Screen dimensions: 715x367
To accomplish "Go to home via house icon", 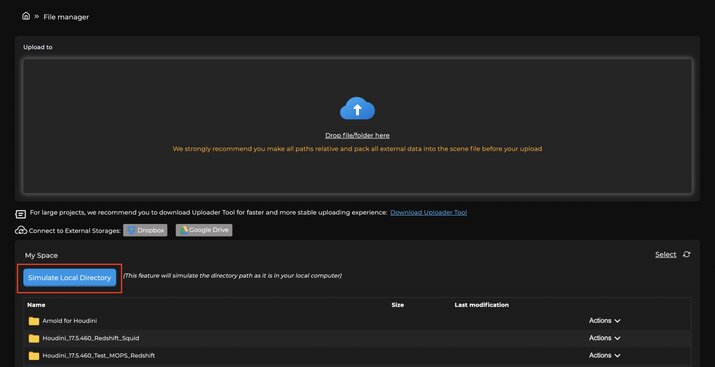I will click(26, 16).
